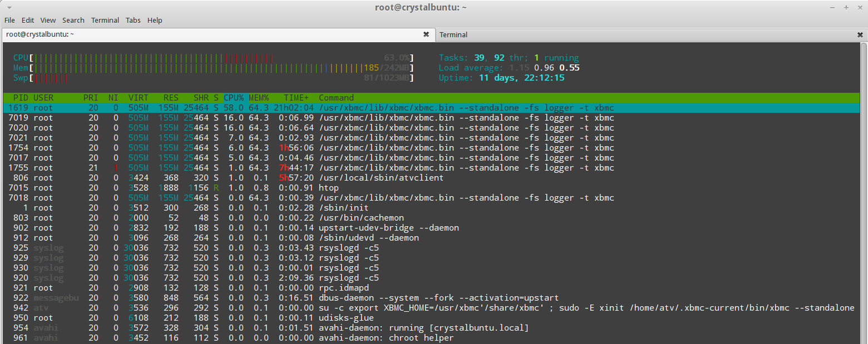Click the Swp usage meter bar
This screenshot has height=344, width=868.
pyautogui.click(x=214, y=78)
